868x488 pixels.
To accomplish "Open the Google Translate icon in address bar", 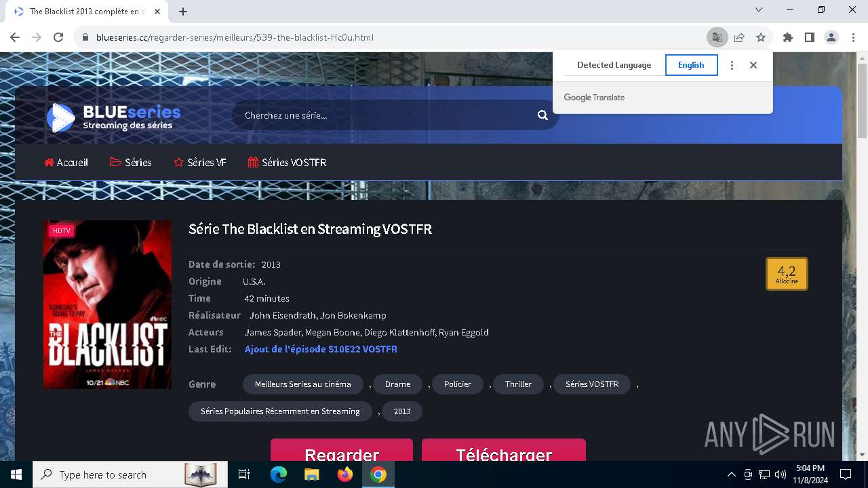I will [x=717, y=37].
